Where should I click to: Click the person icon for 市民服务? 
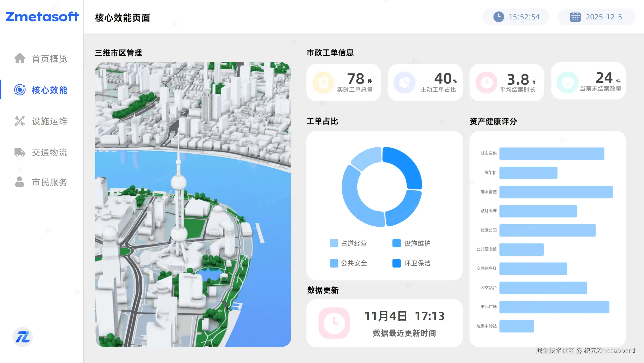pyautogui.click(x=20, y=182)
